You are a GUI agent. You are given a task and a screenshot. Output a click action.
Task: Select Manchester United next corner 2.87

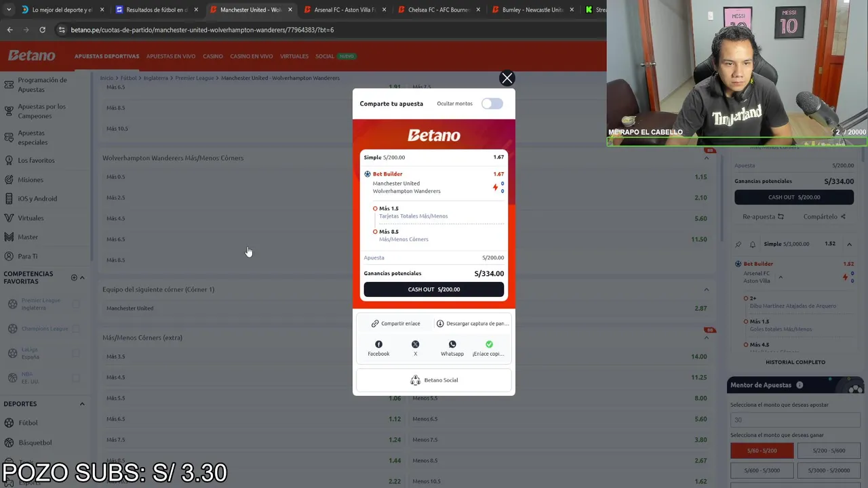pyautogui.click(x=406, y=308)
